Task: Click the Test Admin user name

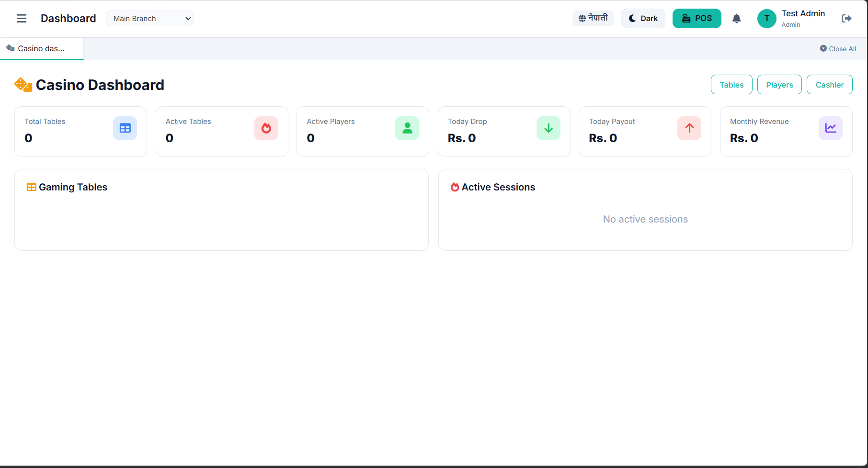Action: pos(803,13)
